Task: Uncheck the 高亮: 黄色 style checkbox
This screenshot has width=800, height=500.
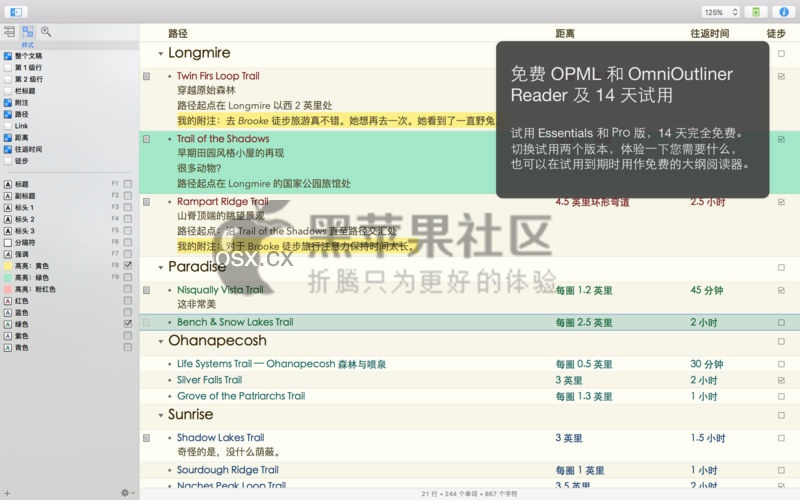Action: point(128,265)
